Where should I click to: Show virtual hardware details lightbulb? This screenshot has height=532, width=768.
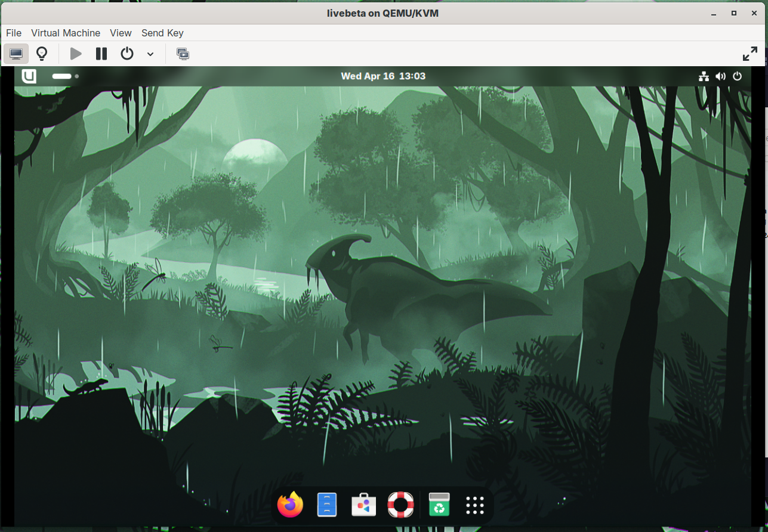coord(41,54)
